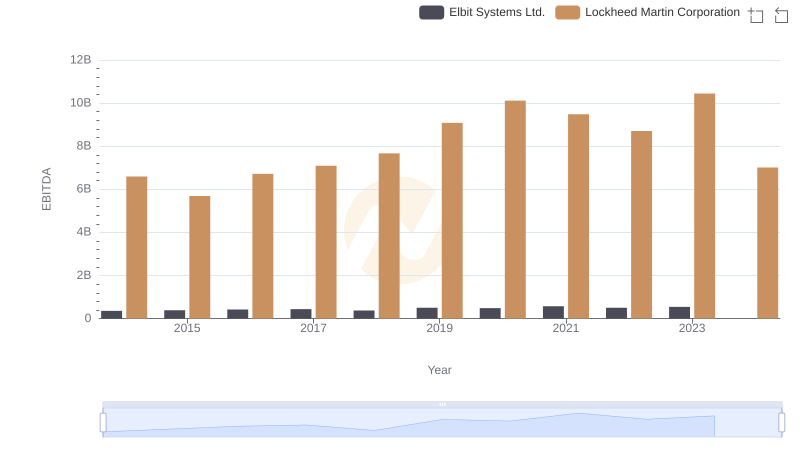800x461 pixels.
Task: Toggle Elbit Systems Ltd. legend series
Action: coord(482,12)
